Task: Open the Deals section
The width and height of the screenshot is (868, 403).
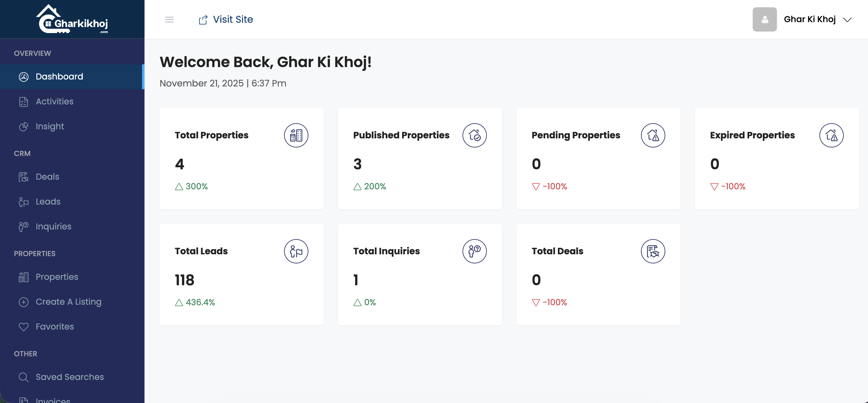Action: (48, 177)
